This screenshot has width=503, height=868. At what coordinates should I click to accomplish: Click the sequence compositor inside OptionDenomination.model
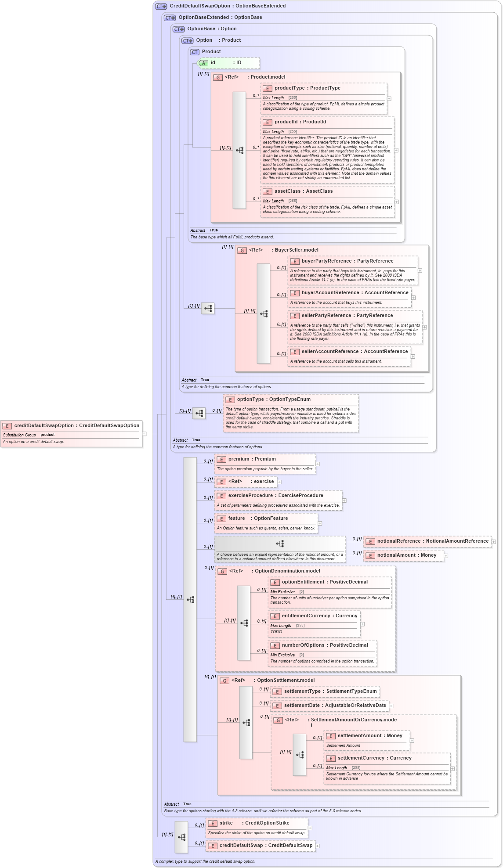coord(244,623)
